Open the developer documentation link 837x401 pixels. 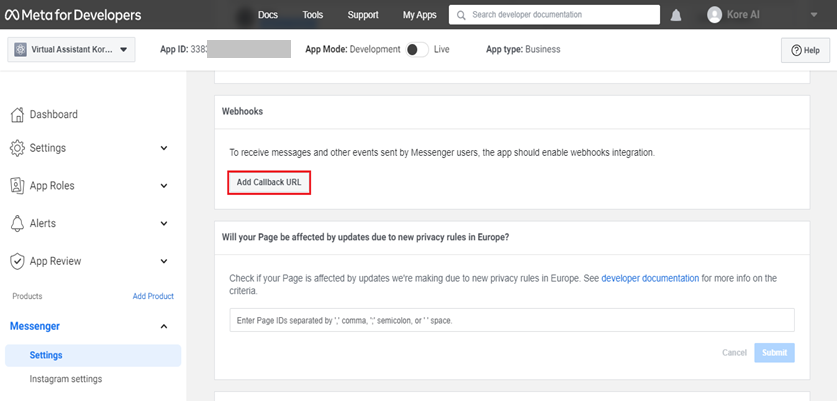pyautogui.click(x=649, y=278)
